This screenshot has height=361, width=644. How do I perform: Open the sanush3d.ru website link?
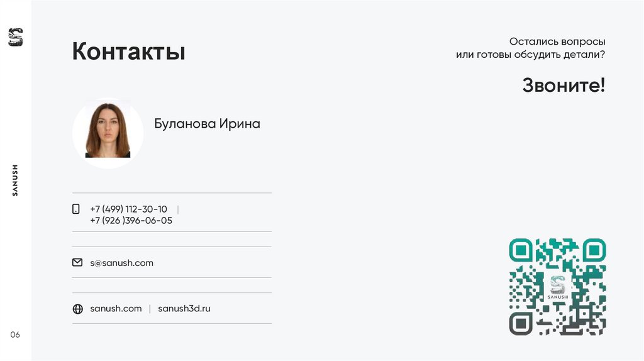[x=184, y=309]
